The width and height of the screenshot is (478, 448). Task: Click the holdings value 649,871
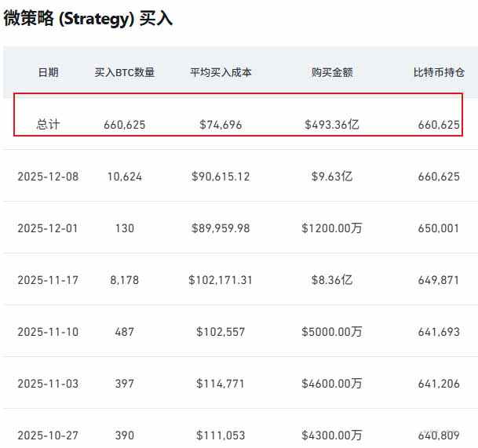tap(439, 280)
